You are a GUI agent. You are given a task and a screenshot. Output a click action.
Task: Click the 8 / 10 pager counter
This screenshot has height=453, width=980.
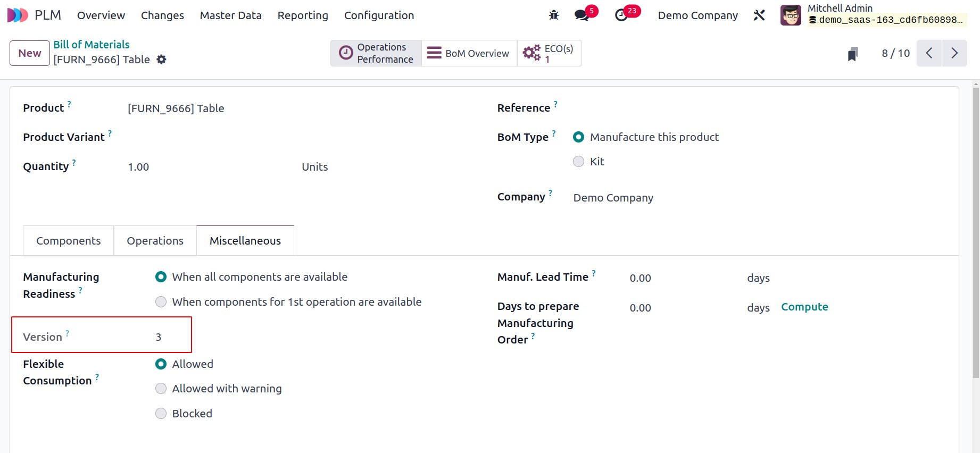coord(895,53)
